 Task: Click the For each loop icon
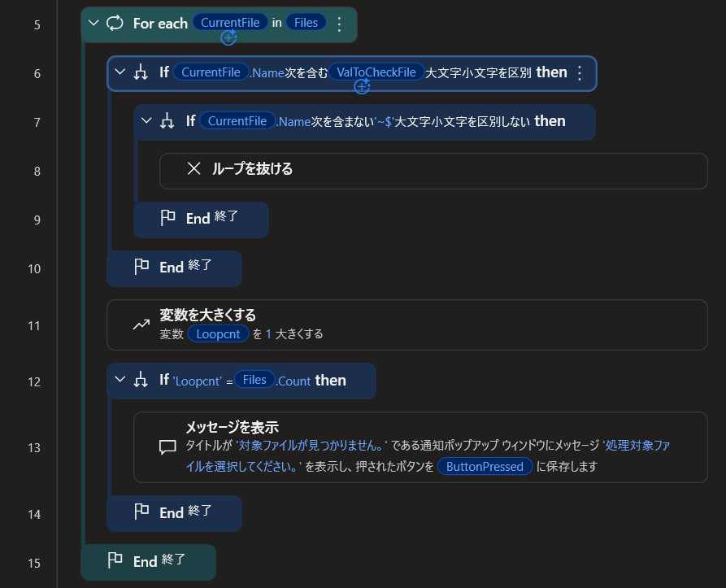[115, 24]
